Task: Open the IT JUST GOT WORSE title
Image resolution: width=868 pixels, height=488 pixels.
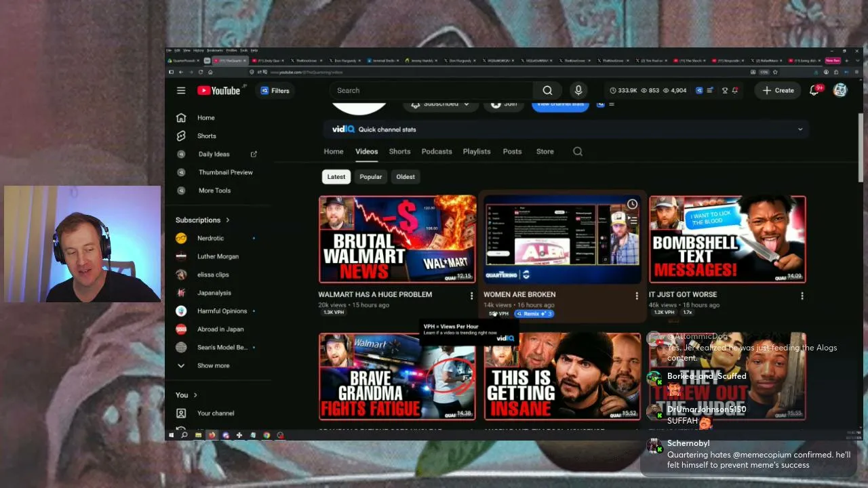Action: click(x=683, y=295)
